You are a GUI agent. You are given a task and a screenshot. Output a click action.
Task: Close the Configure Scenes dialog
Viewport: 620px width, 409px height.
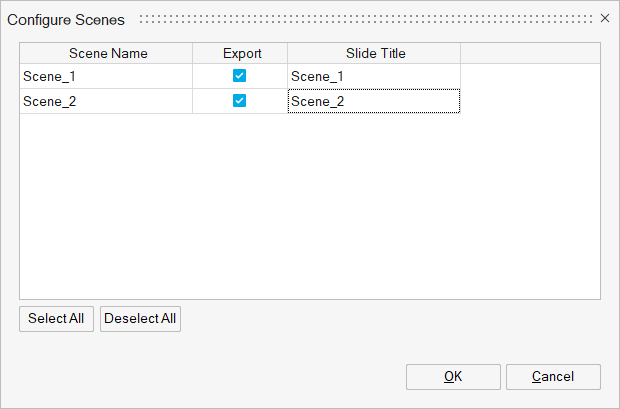(604, 18)
